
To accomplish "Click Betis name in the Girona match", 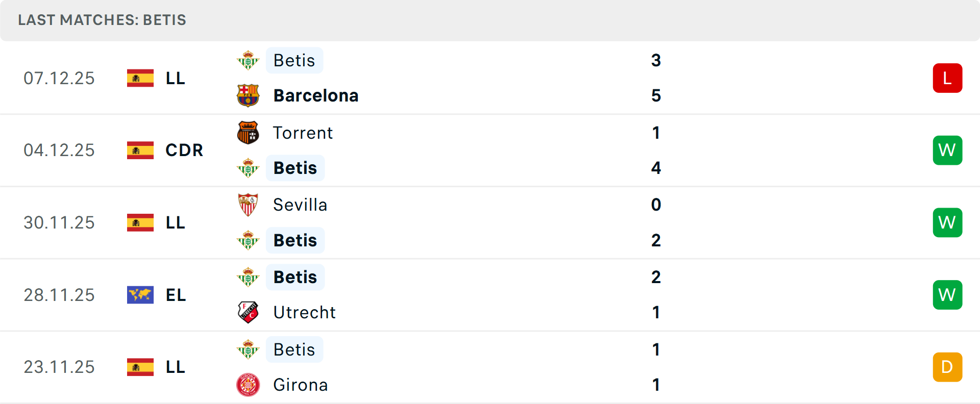I will [295, 349].
